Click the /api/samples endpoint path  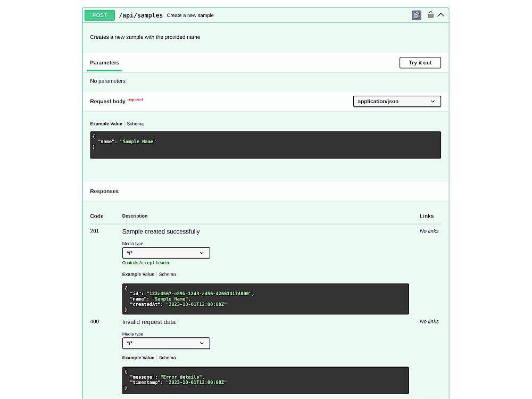pos(140,15)
